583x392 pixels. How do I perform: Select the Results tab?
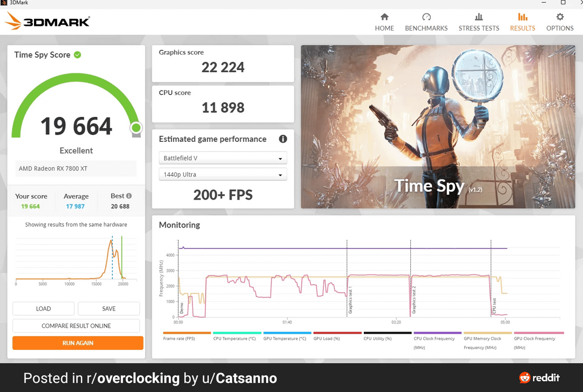(x=523, y=22)
